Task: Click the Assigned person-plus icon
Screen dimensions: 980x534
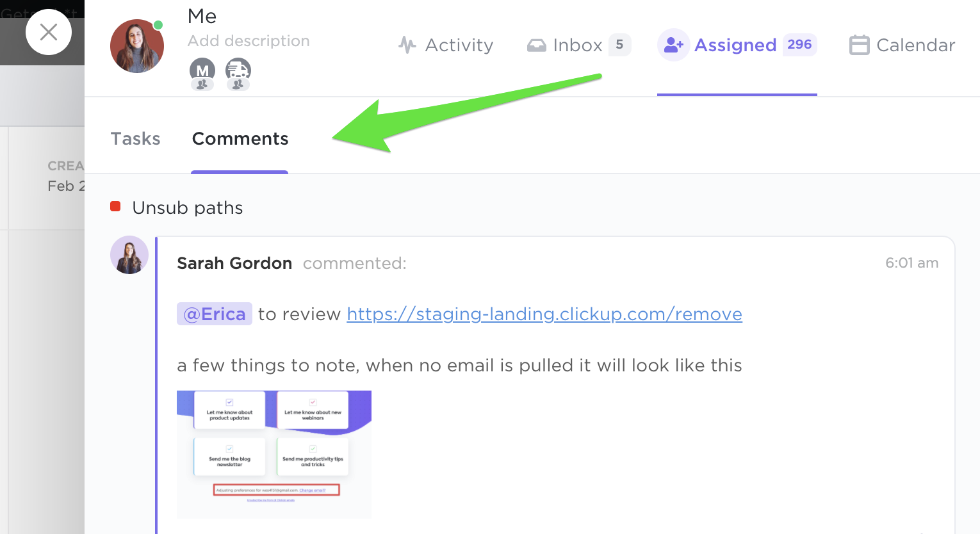Action: tap(673, 45)
